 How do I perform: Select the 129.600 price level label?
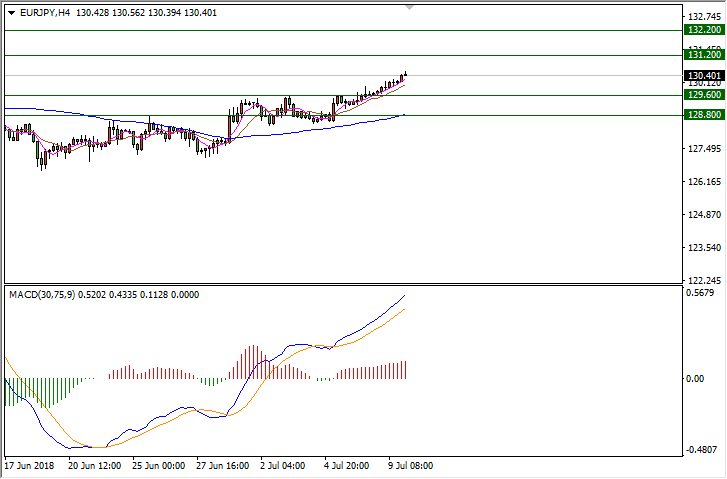click(704, 95)
